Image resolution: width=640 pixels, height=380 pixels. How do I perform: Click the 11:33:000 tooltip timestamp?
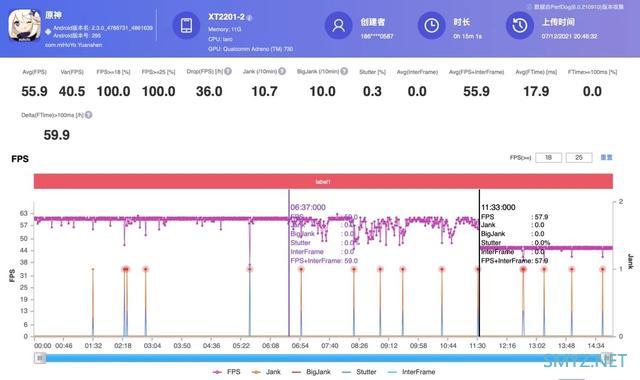coord(498,207)
